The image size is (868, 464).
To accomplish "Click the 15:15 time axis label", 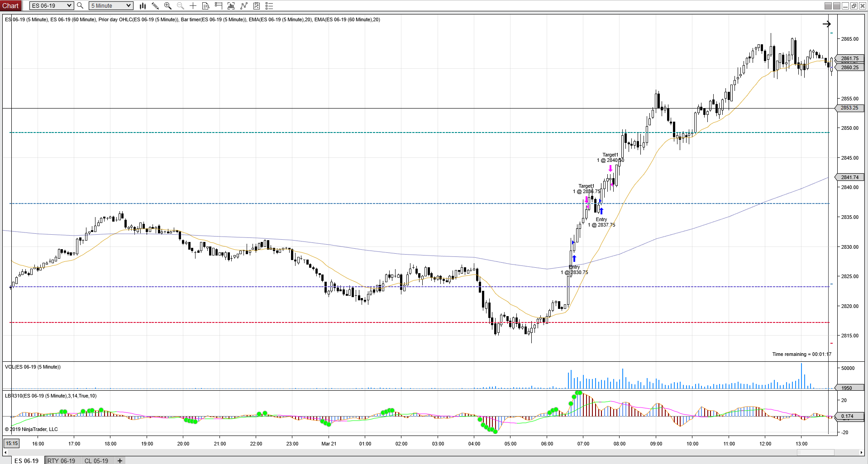I will (x=12, y=443).
